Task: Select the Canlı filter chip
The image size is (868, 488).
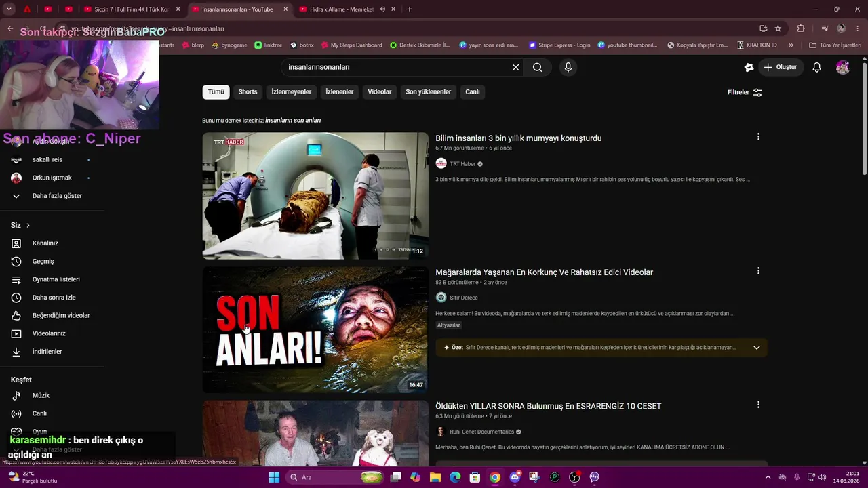Action: (x=473, y=92)
